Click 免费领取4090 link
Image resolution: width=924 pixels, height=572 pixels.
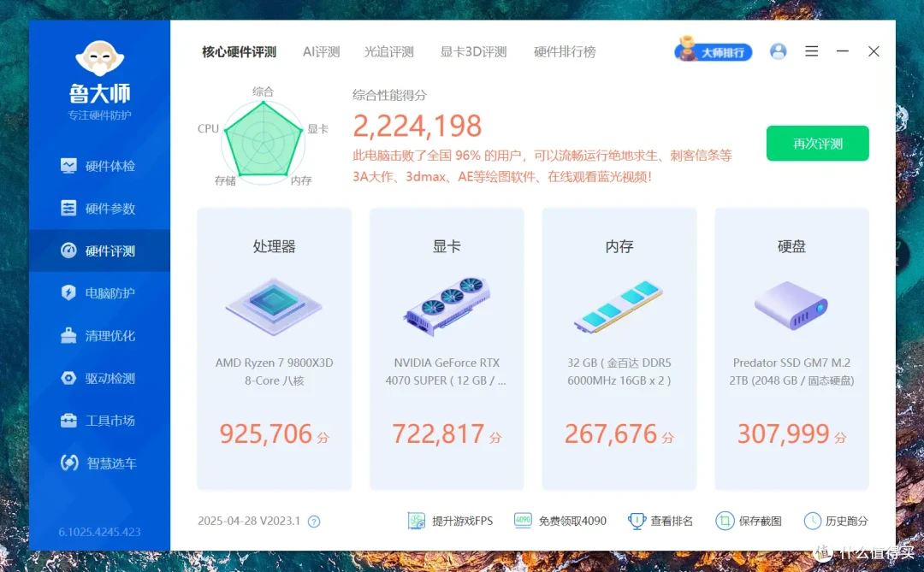[x=560, y=521]
